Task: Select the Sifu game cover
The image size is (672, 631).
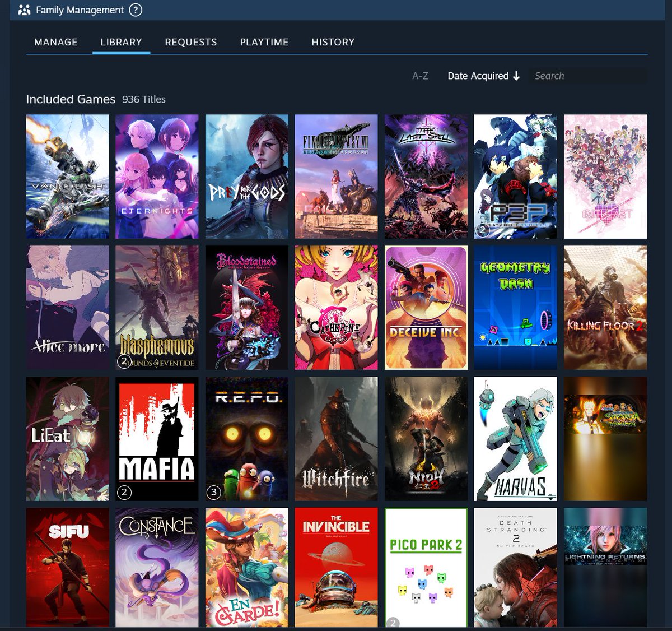Action: point(68,568)
